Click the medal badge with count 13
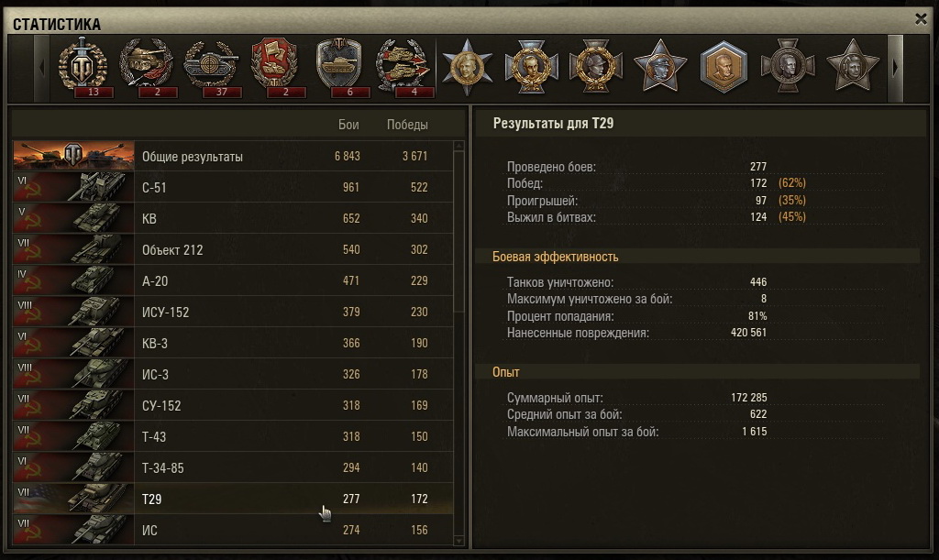The image size is (939, 560). [x=83, y=68]
